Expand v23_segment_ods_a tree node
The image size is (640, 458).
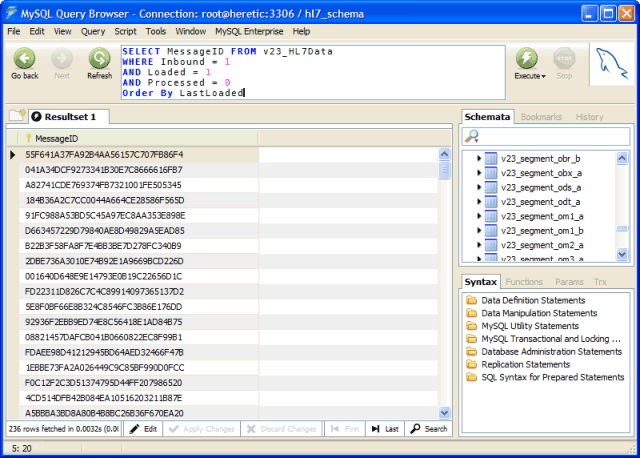point(479,187)
